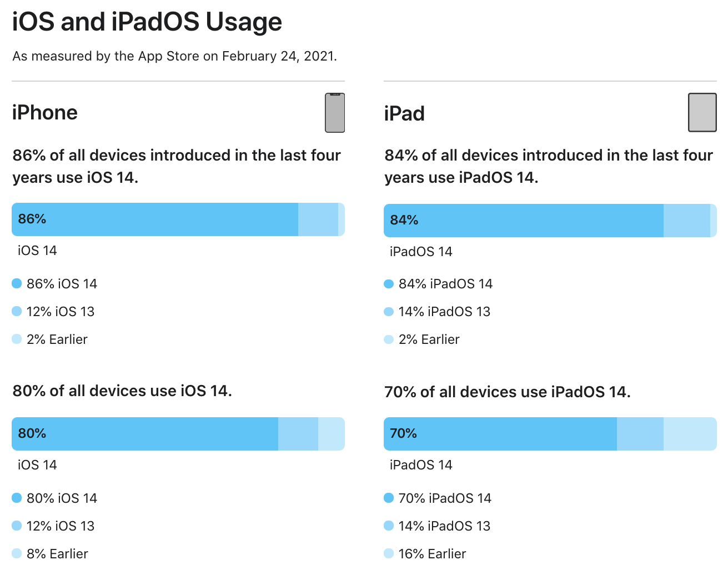The image size is (728, 570).
Task: Click the iOS and iPadOS Usage heading
Action: tap(147, 22)
